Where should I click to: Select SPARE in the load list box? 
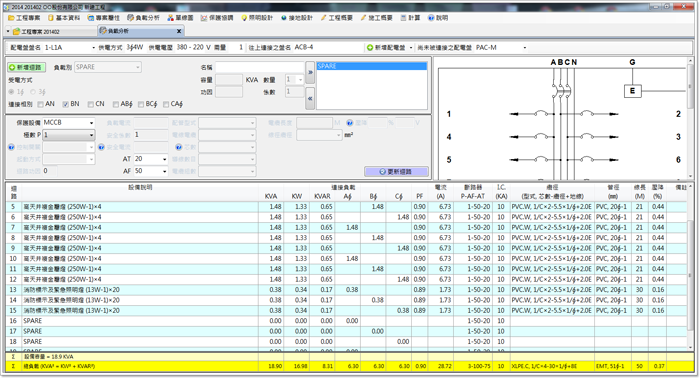coord(371,66)
